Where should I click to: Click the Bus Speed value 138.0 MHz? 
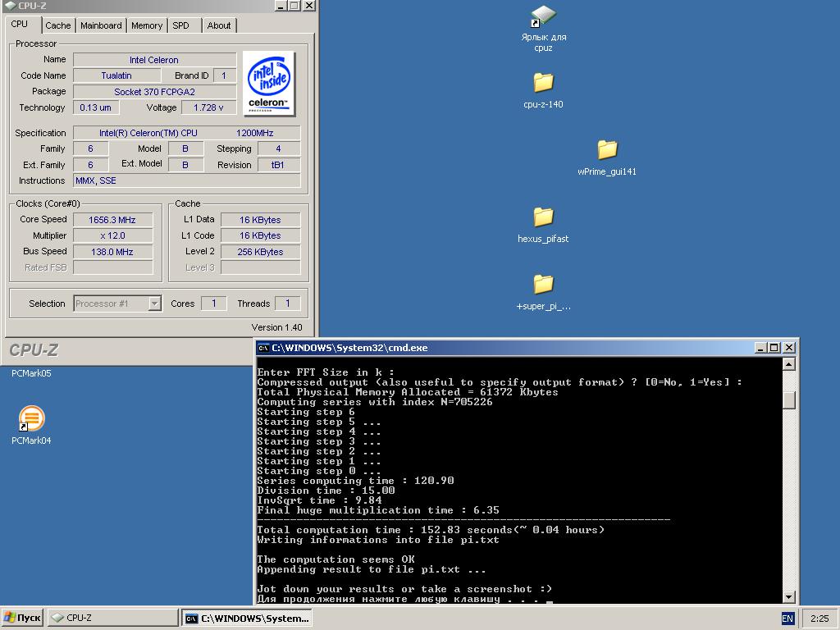[112, 252]
